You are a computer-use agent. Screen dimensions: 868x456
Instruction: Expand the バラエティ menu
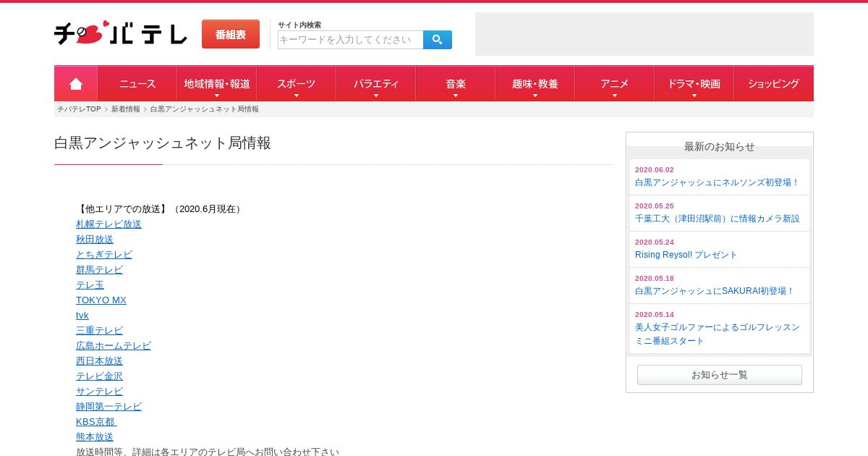[376, 84]
